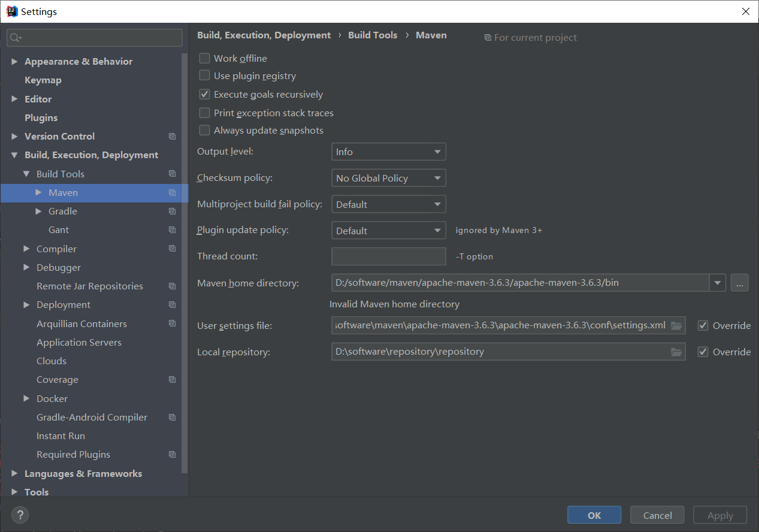This screenshot has width=759, height=532.
Task: Click Build, Execution, Deployment breadcrumb
Action: click(264, 35)
